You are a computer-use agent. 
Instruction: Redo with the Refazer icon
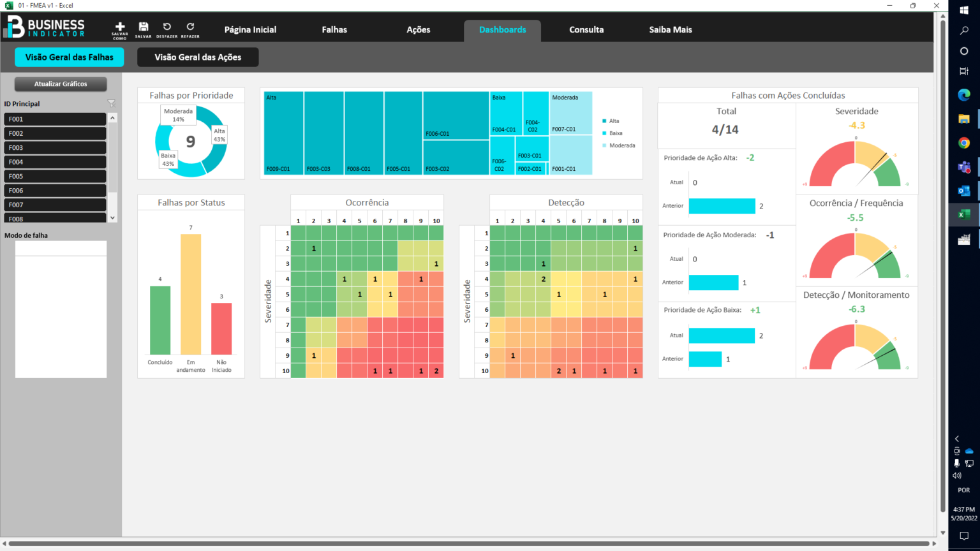point(190,27)
